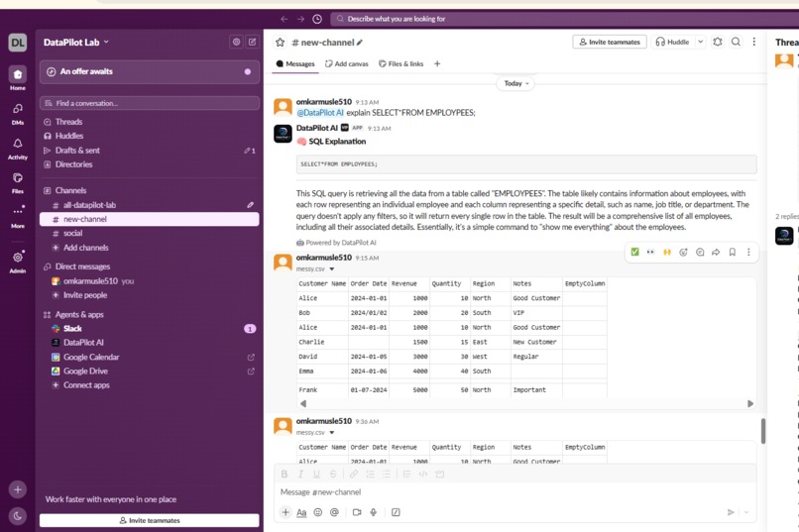Insert link in message composer
This screenshot has width=799, height=532.
[354, 474]
